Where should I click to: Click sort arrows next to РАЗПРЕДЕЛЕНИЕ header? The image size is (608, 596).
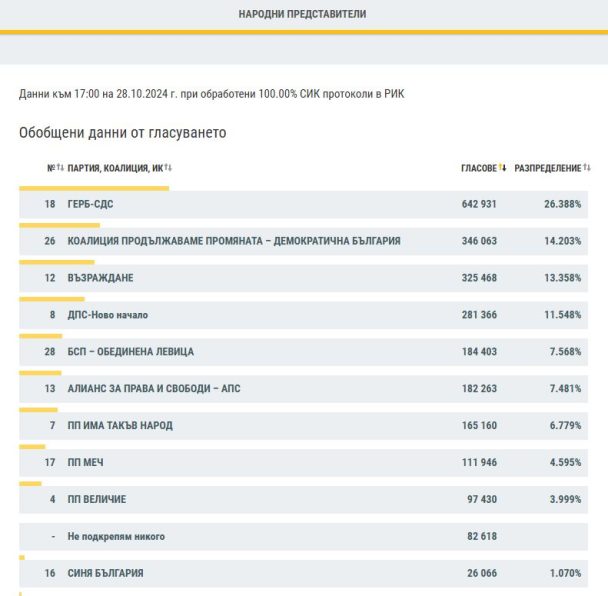(587, 168)
